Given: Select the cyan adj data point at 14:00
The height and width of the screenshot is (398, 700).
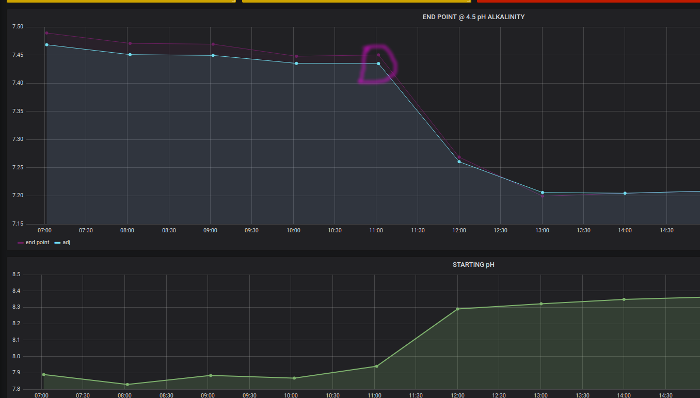Looking at the screenshot, I should (x=625, y=193).
